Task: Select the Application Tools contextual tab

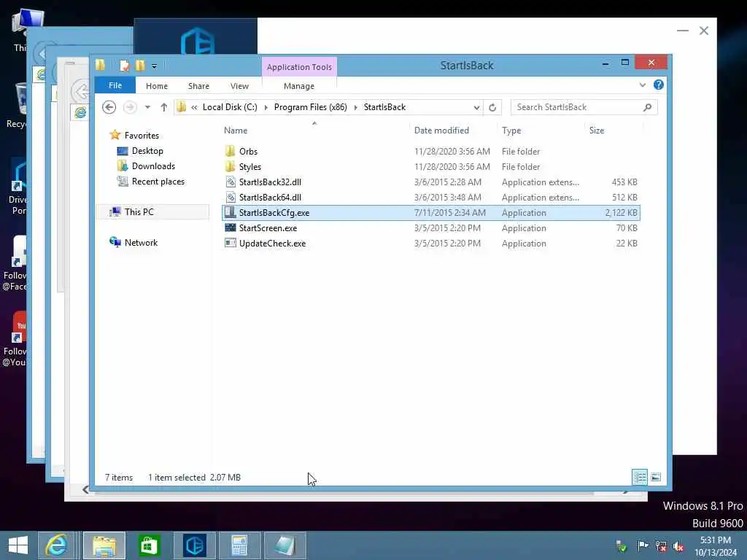Action: [299, 67]
